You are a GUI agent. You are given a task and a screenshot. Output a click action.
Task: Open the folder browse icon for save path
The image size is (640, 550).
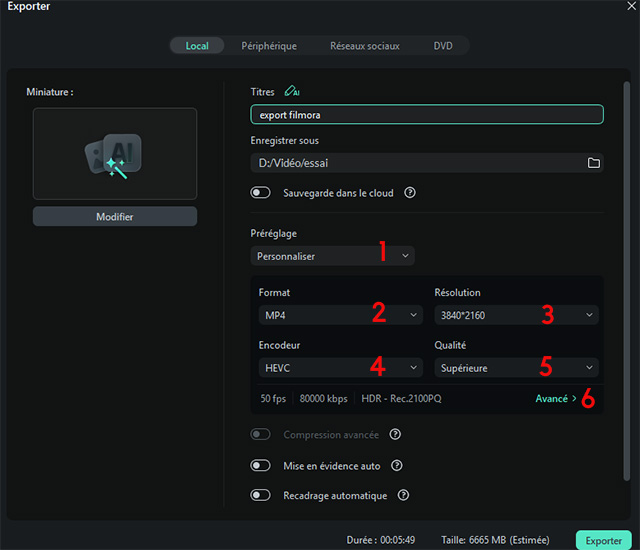click(x=593, y=163)
